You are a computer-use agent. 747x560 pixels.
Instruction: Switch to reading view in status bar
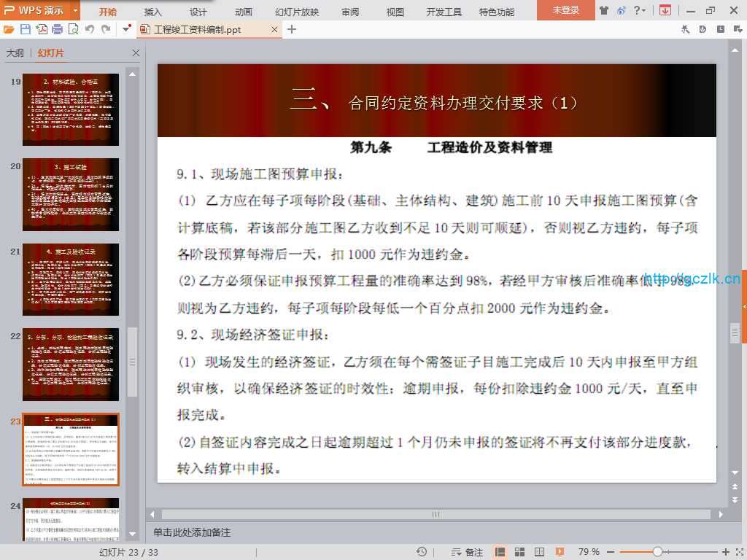tap(539, 552)
